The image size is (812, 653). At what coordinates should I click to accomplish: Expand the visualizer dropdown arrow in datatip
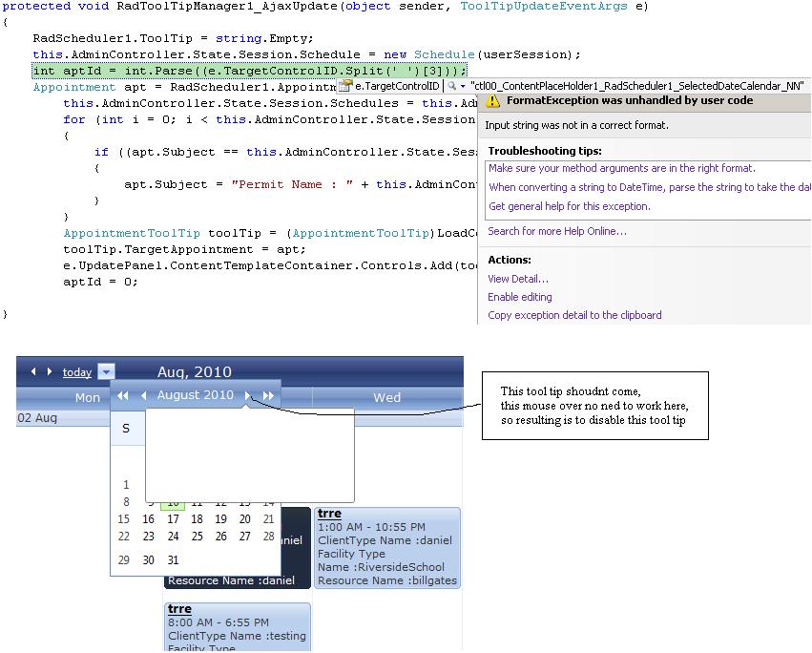pyautogui.click(x=463, y=86)
